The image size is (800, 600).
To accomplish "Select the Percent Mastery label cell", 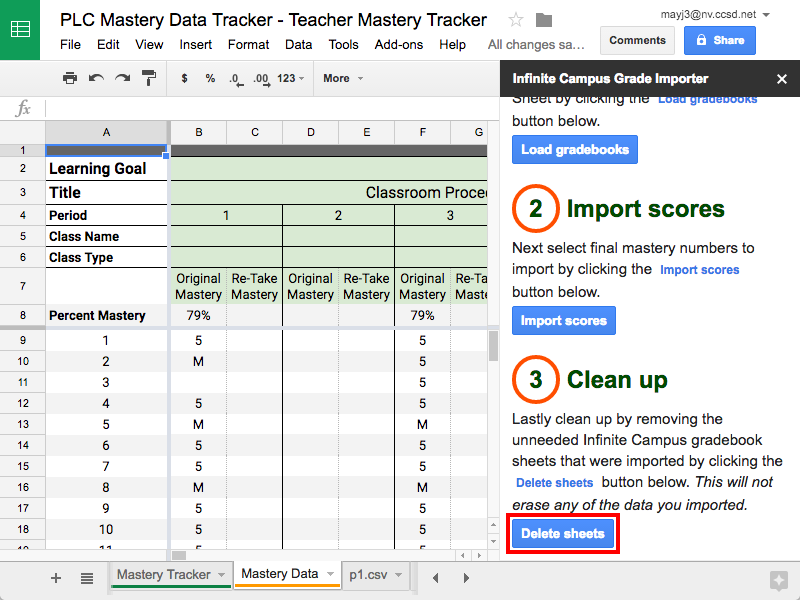I will pos(106,315).
